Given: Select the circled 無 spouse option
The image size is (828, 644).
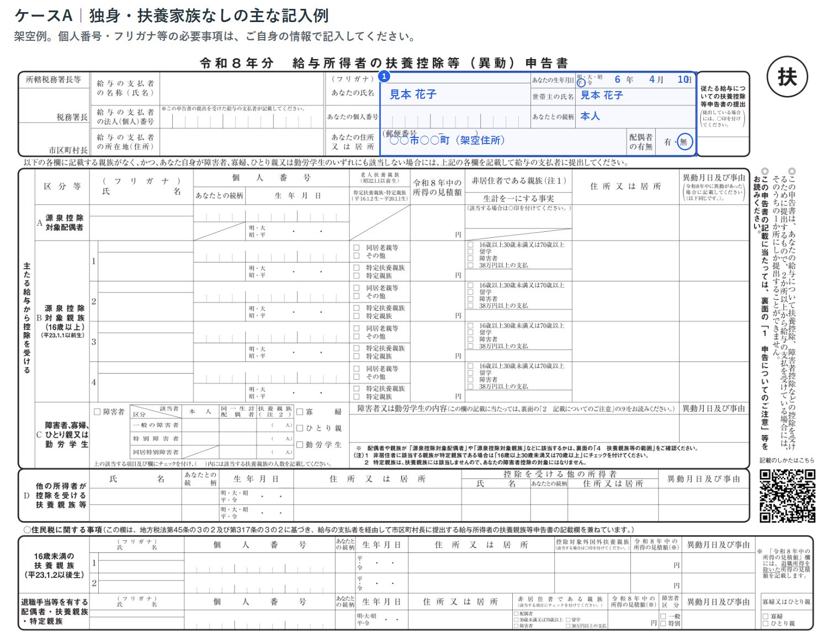Looking at the screenshot, I should pos(684,142).
